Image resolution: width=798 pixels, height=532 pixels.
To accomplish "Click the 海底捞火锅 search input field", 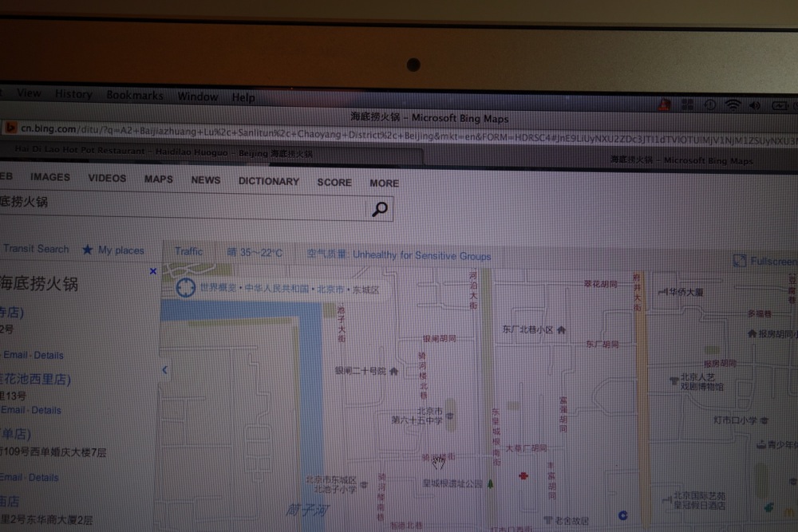I will 184,206.
